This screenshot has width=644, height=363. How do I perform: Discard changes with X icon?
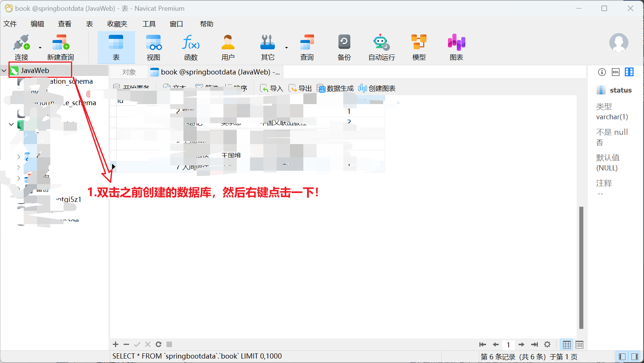point(148,344)
